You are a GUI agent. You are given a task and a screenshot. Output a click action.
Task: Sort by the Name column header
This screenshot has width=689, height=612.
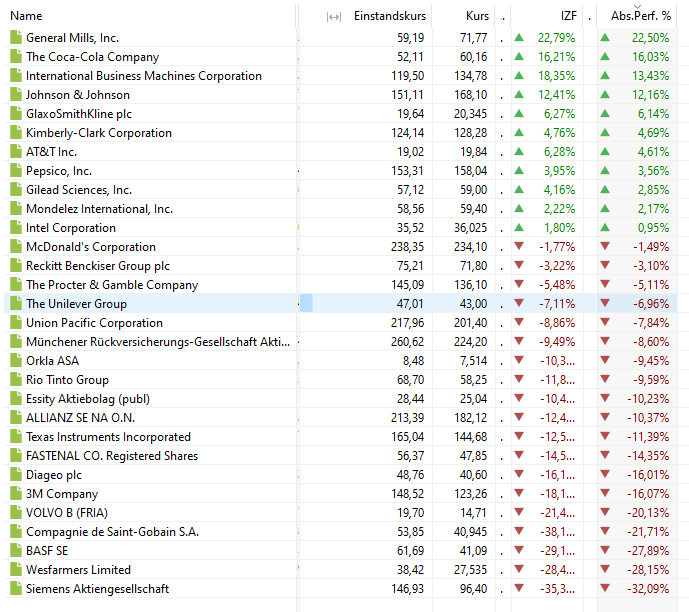coord(26,16)
